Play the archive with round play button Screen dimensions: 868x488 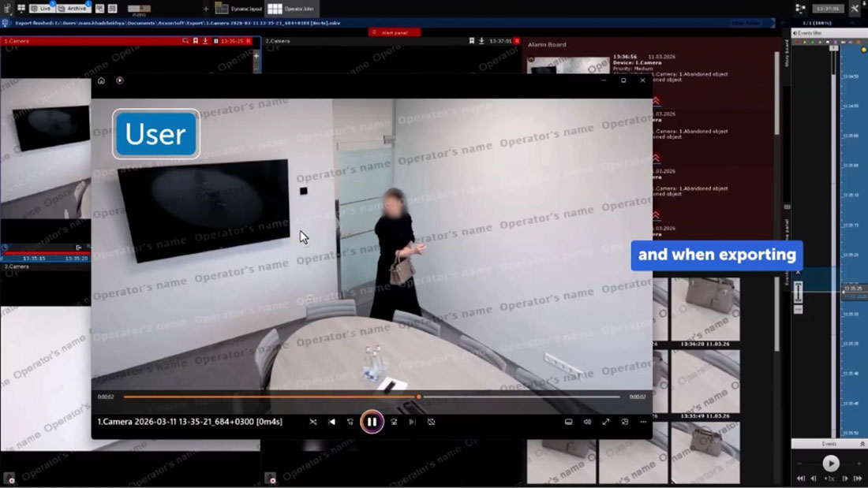(830, 463)
